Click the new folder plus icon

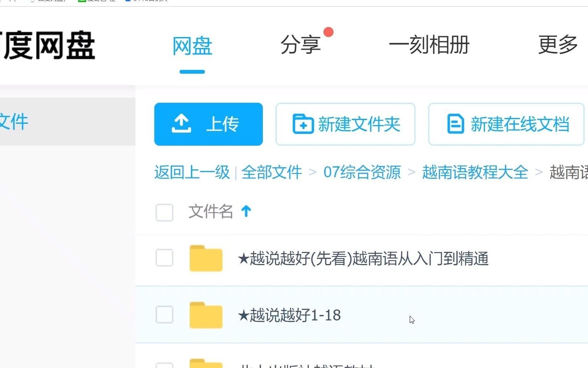tap(303, 124)
